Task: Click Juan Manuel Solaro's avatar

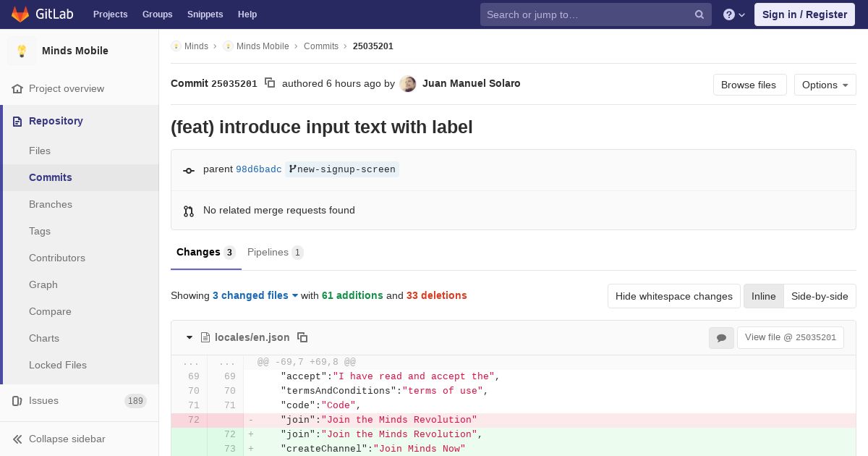Action: [408, 84]
